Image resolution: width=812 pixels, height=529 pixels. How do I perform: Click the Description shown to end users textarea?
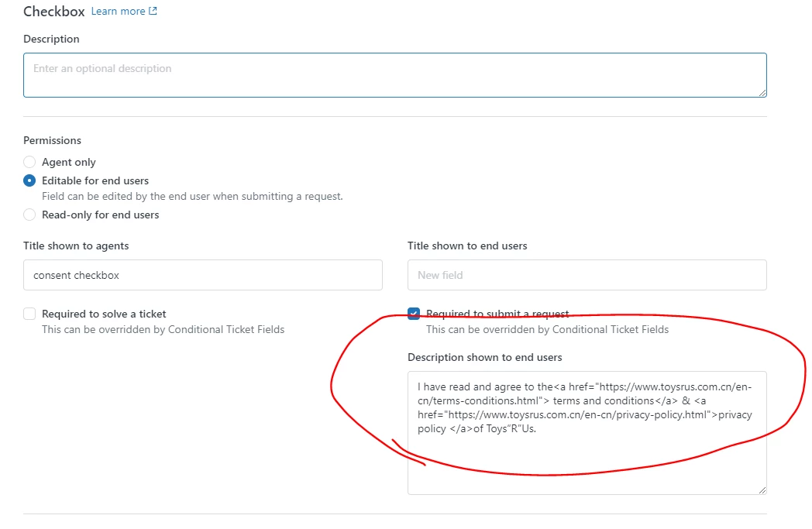click(x=587, y=433)
